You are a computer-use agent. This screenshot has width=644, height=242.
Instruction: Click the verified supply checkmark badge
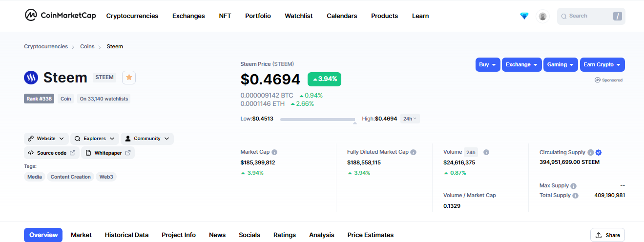click(599, 152)
